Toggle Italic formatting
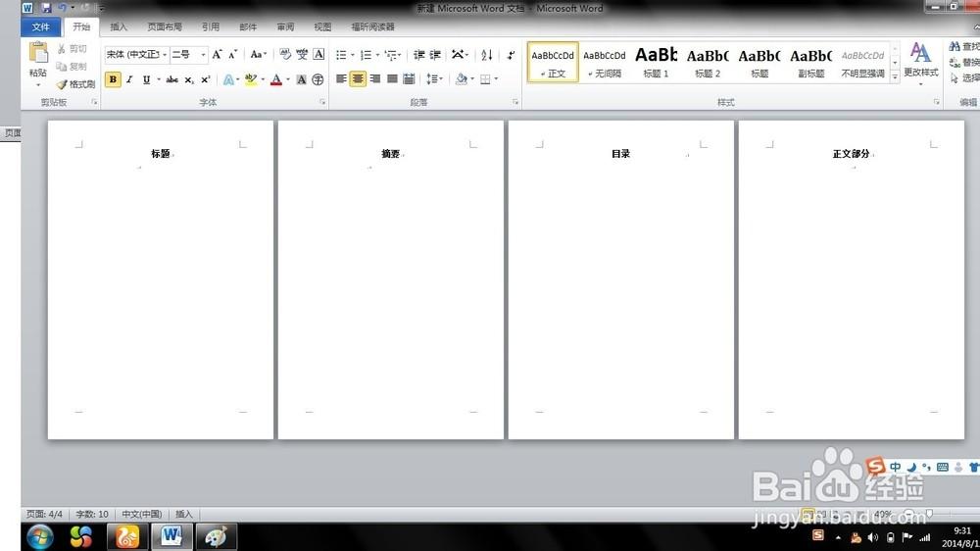 tap(129, 79)
